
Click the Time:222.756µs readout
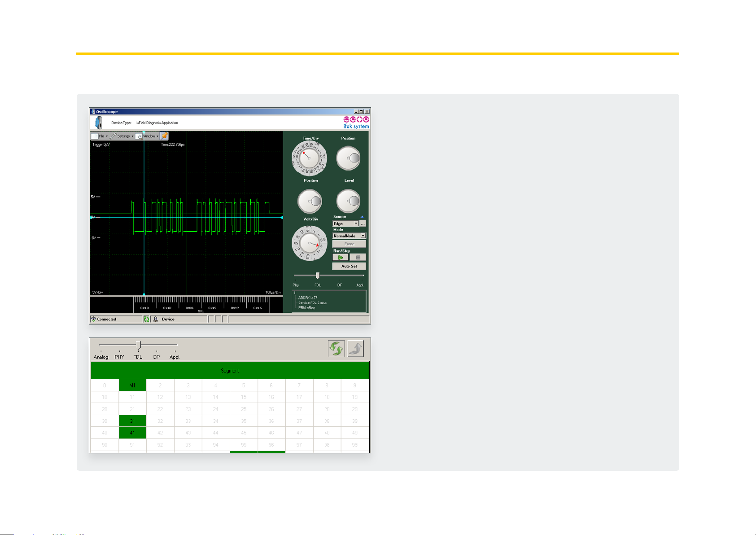point(173,145)
